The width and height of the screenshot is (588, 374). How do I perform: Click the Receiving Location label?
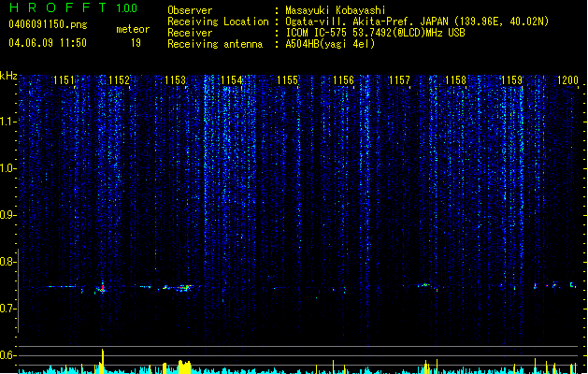click(x=218, y=22)
